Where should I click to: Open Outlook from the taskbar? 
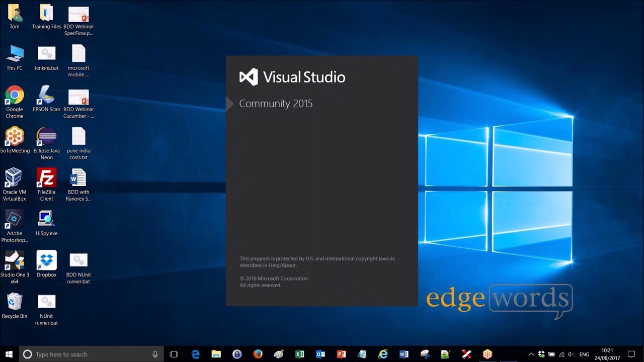tap(320, 354)
